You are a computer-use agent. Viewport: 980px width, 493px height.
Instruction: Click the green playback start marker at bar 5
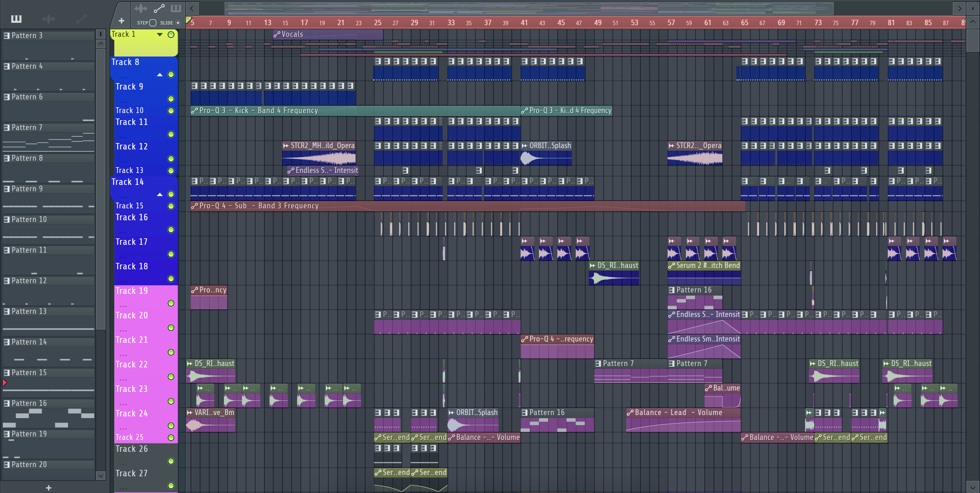pyautogui.click(x=188, y=20)
